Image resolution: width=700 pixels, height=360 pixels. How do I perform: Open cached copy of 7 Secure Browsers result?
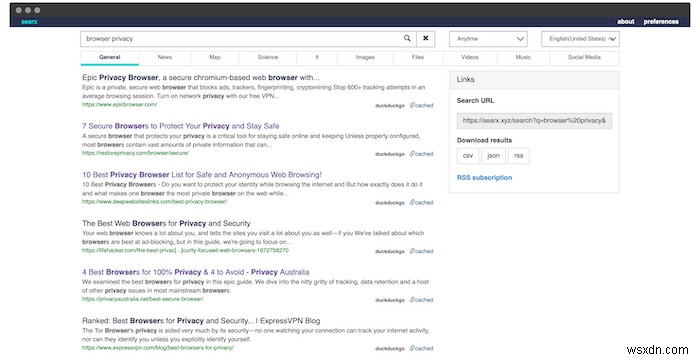pos(421,154)
